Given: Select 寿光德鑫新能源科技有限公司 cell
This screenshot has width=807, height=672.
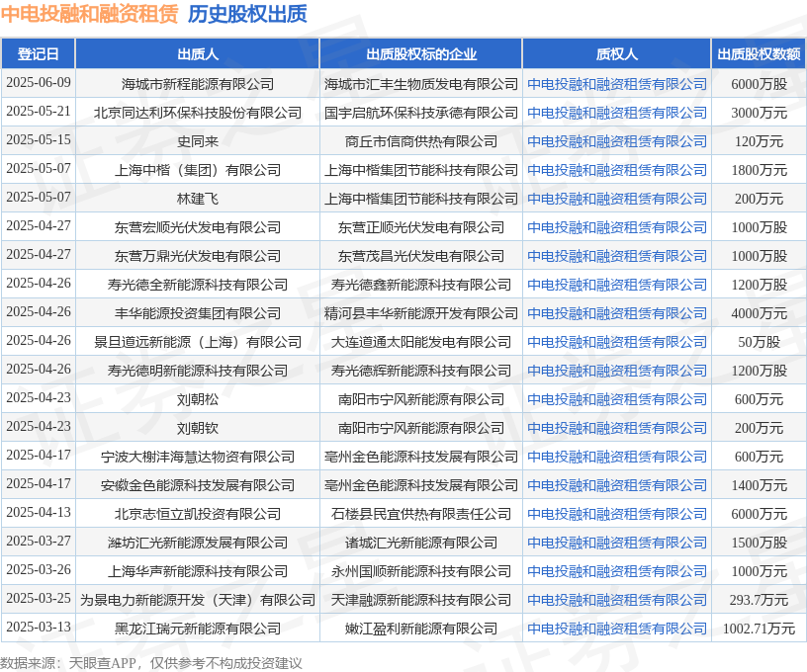Looking at the screenshot, I should pos(421,285).
